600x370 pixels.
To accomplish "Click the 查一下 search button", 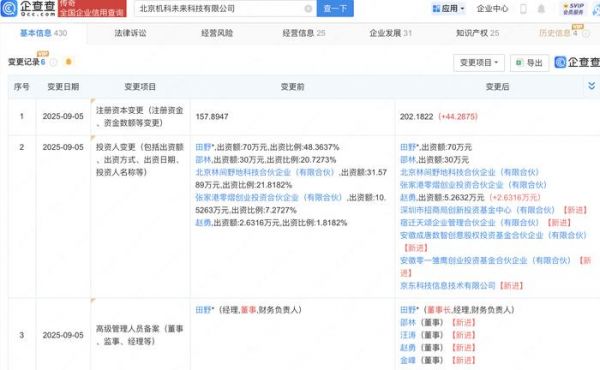I will pyautogui.click(x=335, y=8).
